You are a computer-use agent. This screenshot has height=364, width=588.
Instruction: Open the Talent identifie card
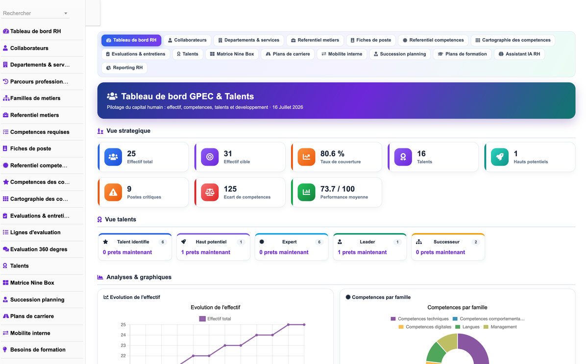tap(135, 247)
